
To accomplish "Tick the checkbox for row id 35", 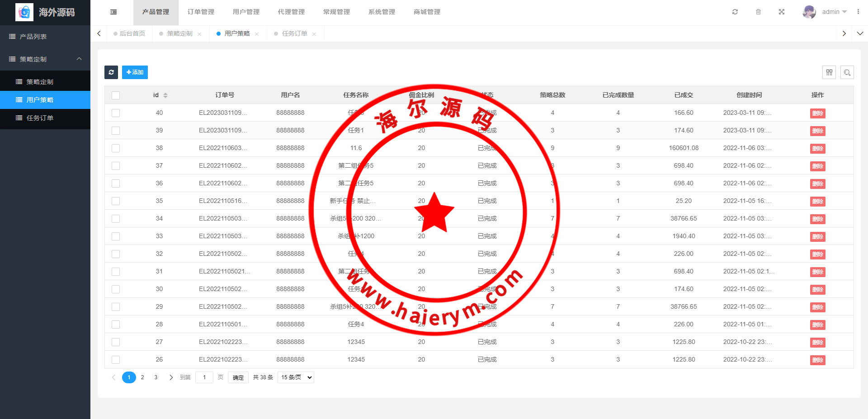I will pyautogui.click(x=116, y=201).
